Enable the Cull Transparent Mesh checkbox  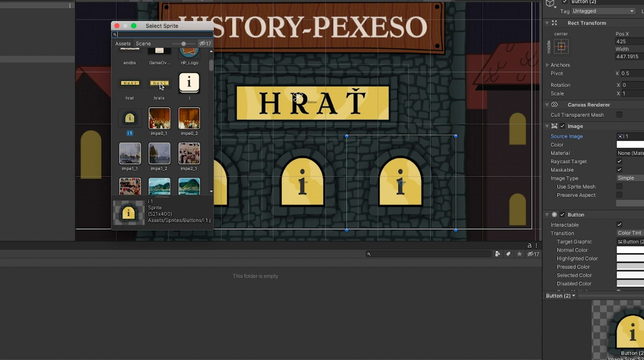pos(619,115)
